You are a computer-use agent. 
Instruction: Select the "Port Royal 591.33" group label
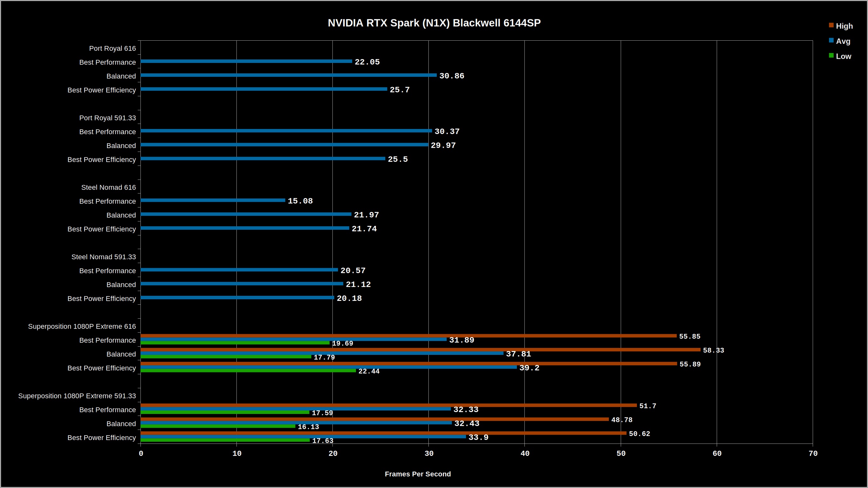tap(107, 118)
